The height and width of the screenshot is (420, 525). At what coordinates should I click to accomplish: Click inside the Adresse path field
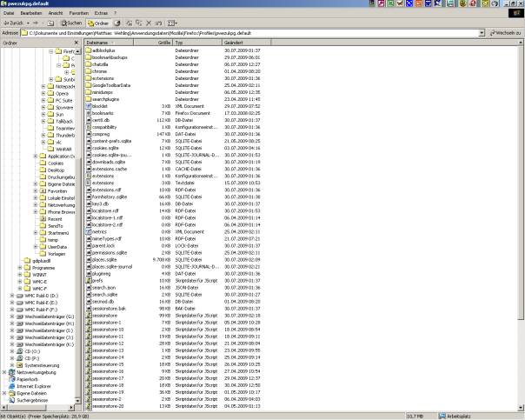pos(249,33)
